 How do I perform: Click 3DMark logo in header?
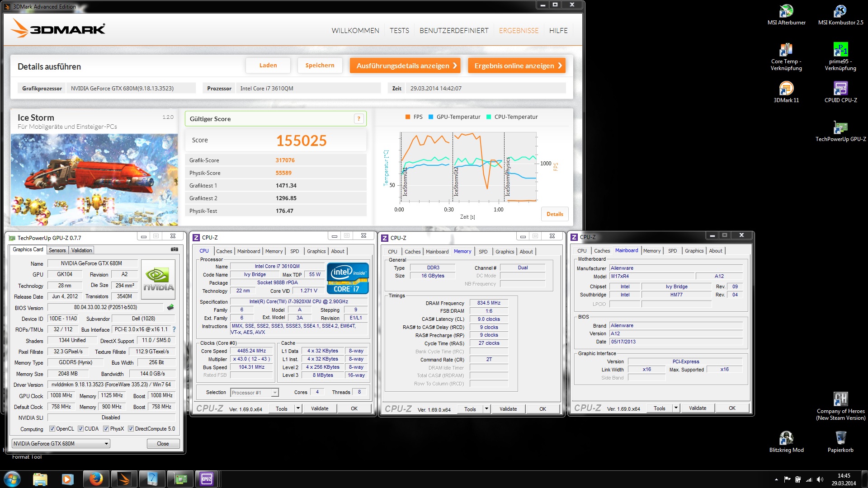pyautogui.click(x=58, y=28)
